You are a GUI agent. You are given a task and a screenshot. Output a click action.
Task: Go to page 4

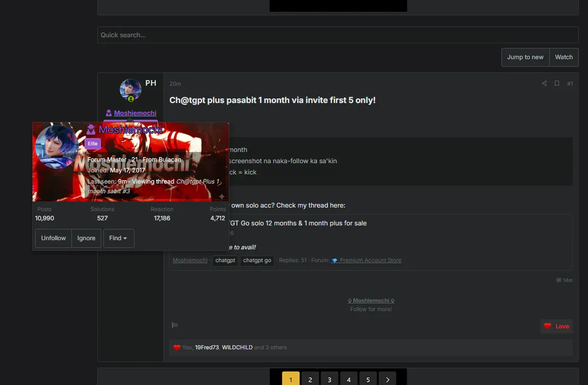click(349, 379)
